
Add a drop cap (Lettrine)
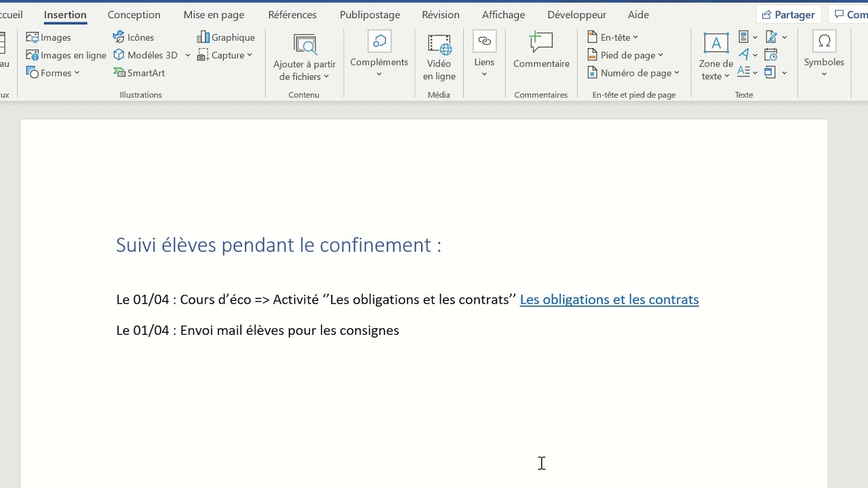(748, 73)
